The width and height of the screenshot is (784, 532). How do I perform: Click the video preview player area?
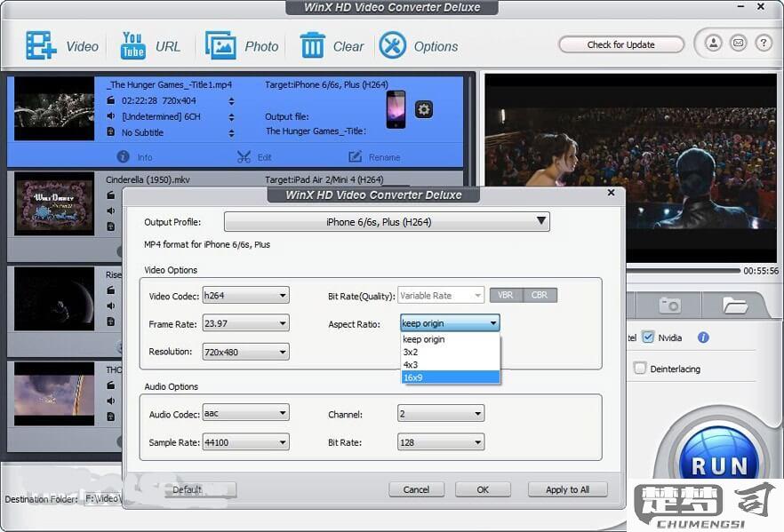[631, 168]
